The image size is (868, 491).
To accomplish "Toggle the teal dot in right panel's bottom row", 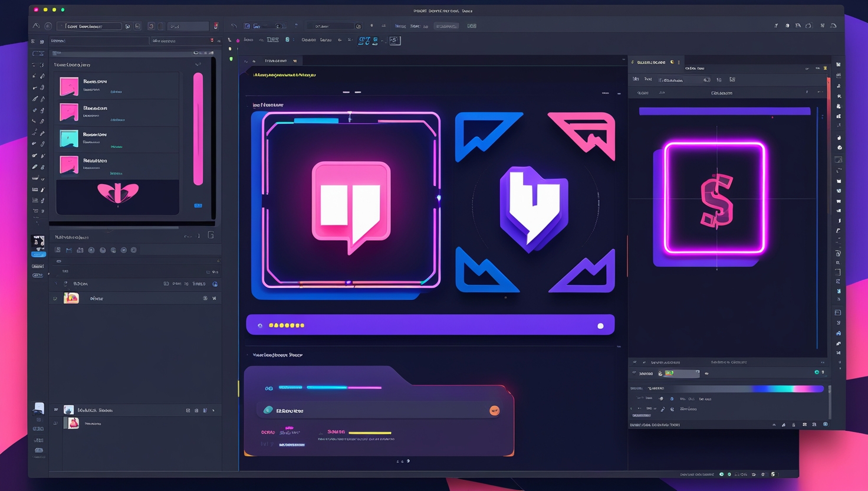I will 817,372.
